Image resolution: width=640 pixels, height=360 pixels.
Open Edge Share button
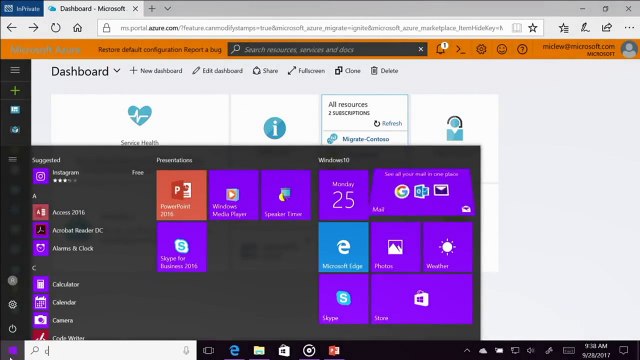[607, 28]
